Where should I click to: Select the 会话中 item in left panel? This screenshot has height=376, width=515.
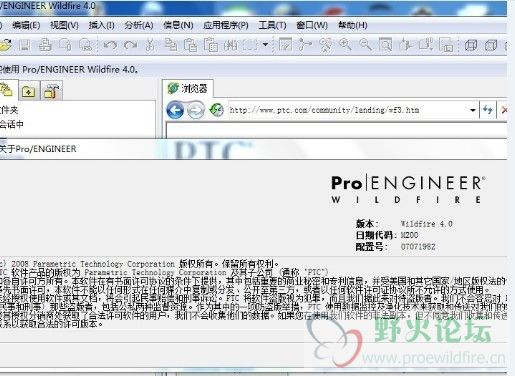[12, 124]
